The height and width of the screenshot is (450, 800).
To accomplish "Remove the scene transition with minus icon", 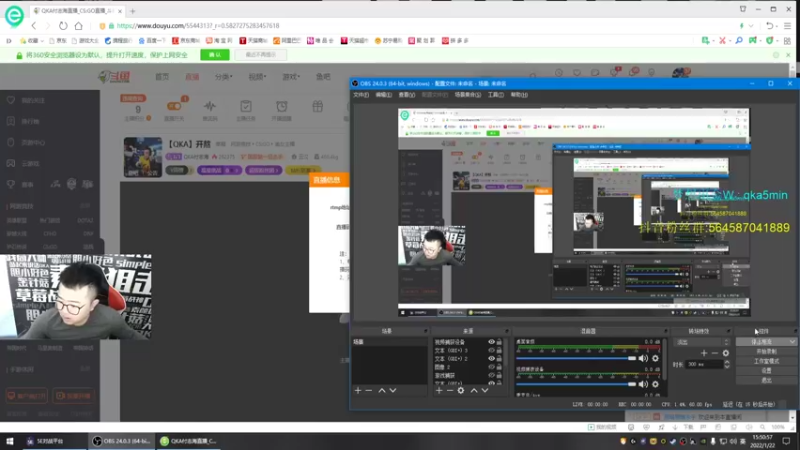I will 715,353.
